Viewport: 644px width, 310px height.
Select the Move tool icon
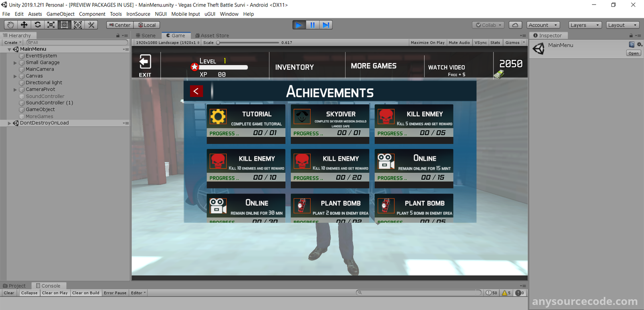coord(24,25)
